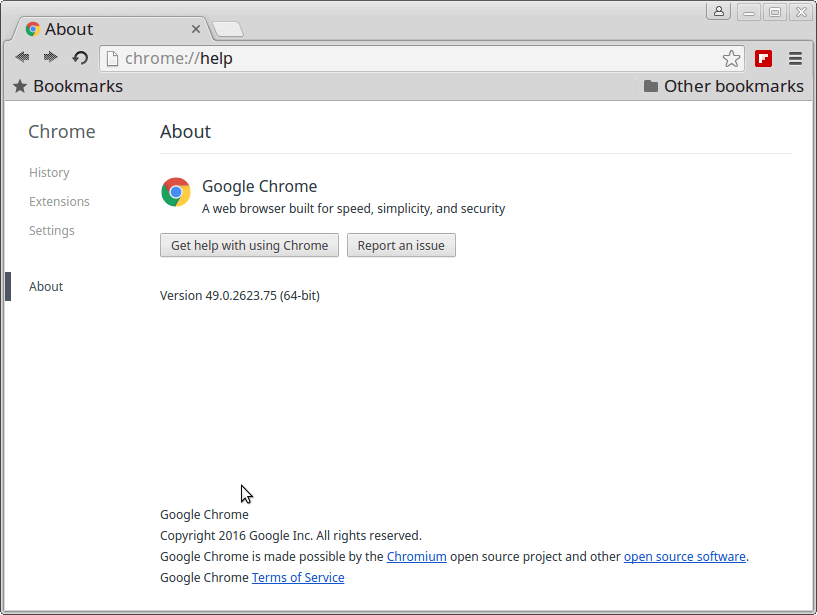
Task: Open the Terms of Service link
Action: [x=298, y=577]
